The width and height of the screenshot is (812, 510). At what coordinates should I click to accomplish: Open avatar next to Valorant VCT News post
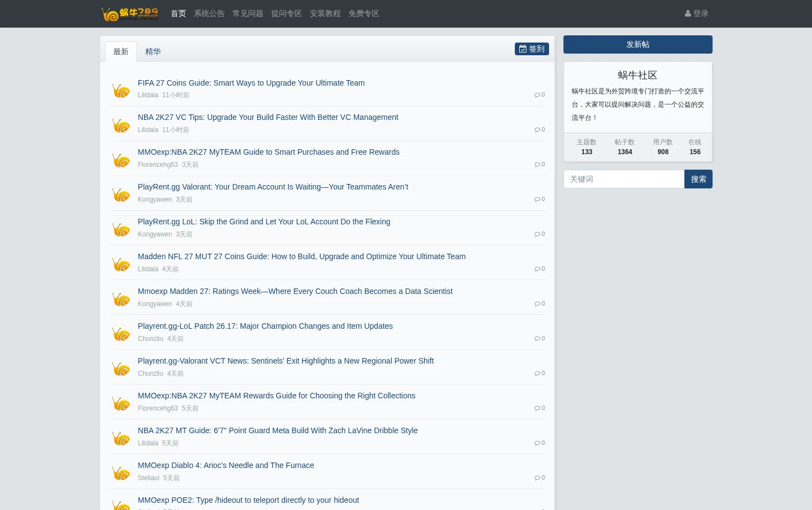[x=121, y=369]
